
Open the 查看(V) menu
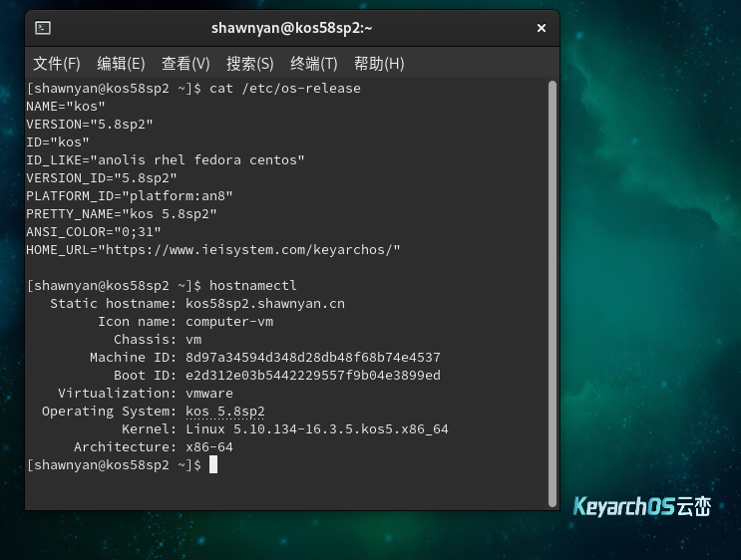[x=185, y=63]
